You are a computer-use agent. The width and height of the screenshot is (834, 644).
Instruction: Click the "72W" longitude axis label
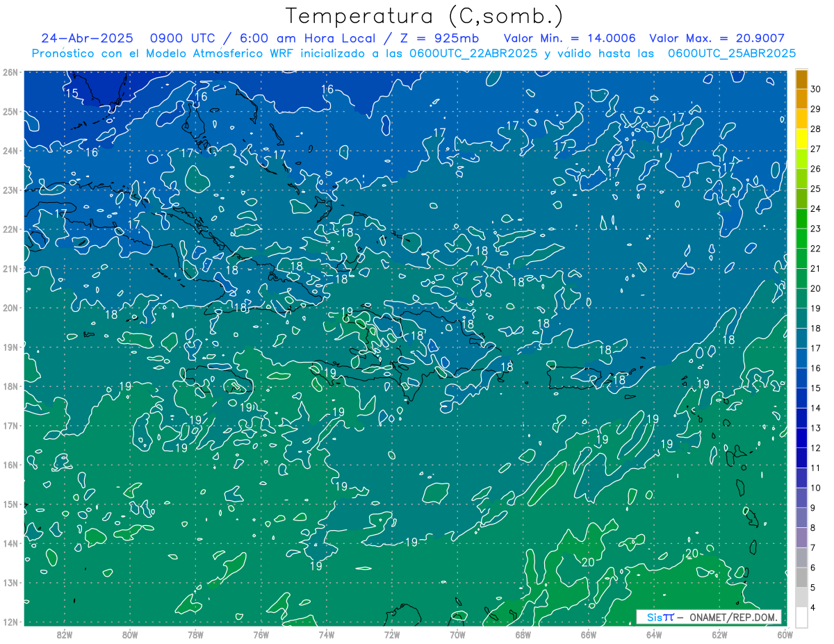point(392,634)
